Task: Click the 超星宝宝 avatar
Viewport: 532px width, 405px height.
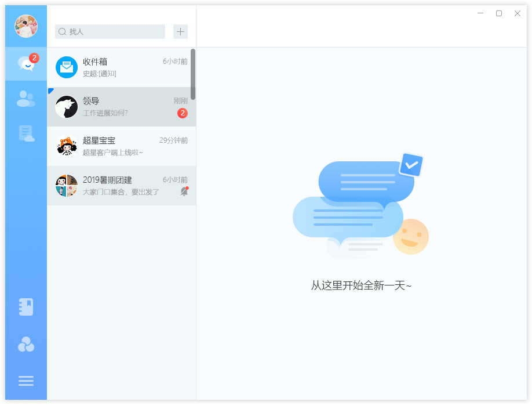Action: (x=67, y=146)
